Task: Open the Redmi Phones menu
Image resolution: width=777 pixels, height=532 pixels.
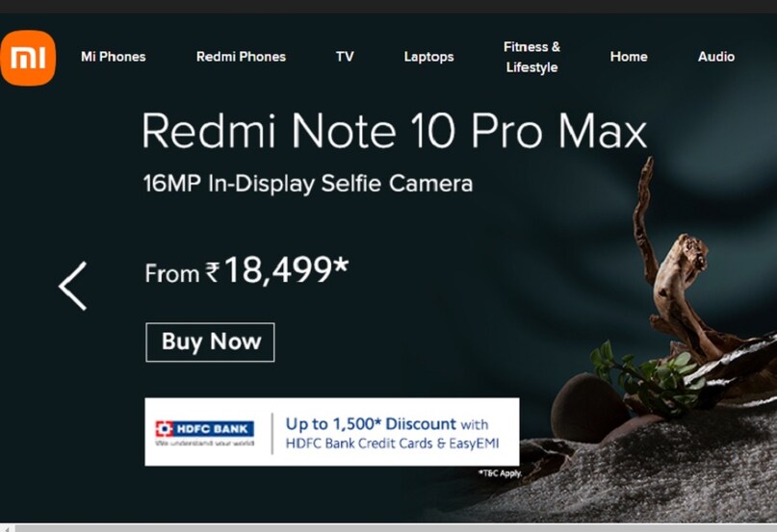Action: 241,57
